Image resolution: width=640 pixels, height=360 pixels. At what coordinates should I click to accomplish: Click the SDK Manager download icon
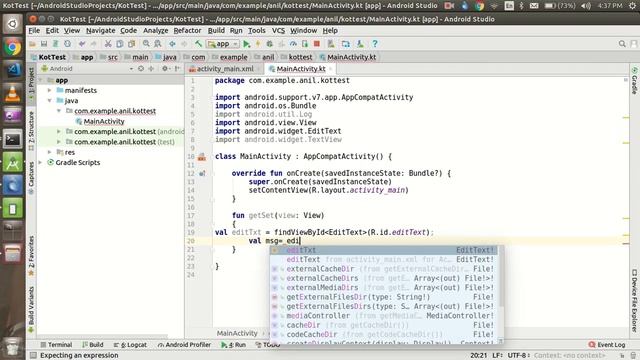tap(360, 44)
